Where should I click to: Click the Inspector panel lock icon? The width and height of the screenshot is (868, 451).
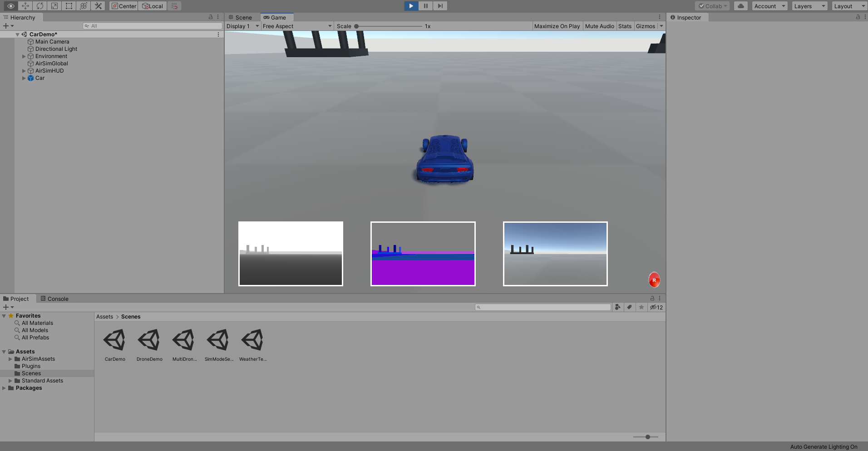point(857,17)
